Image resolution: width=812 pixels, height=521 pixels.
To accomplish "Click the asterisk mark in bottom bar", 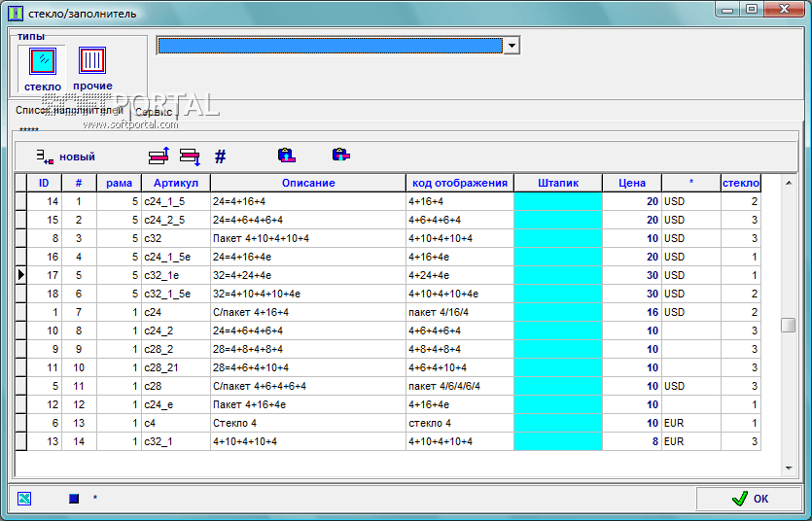I will coord(94,498).
